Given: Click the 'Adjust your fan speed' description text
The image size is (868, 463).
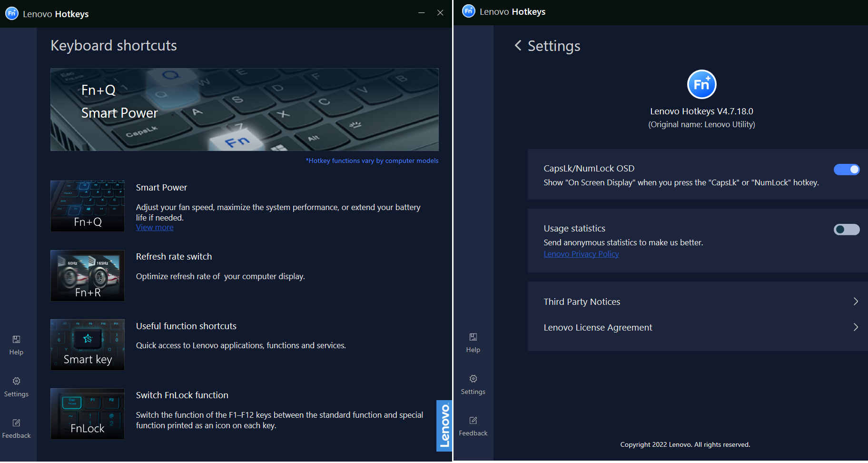Looking at the screenshot, I should (x=278, y=212).
